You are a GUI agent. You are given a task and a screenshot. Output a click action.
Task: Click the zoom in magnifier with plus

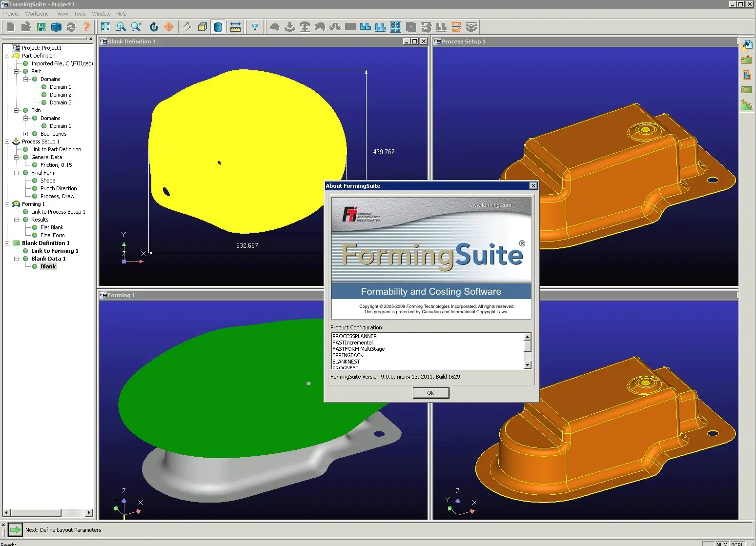coord(136,27)
